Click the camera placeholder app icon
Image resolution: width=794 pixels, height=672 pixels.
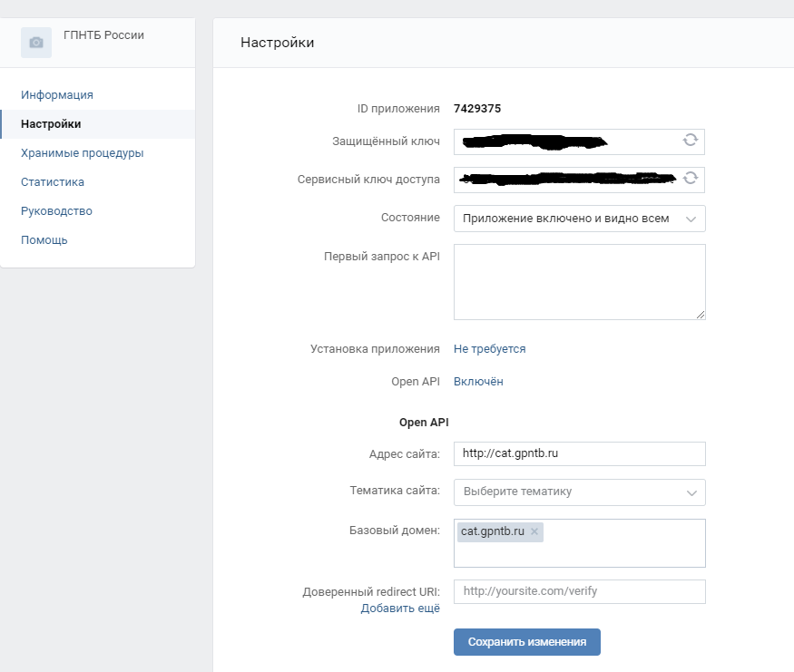point(36,43)
